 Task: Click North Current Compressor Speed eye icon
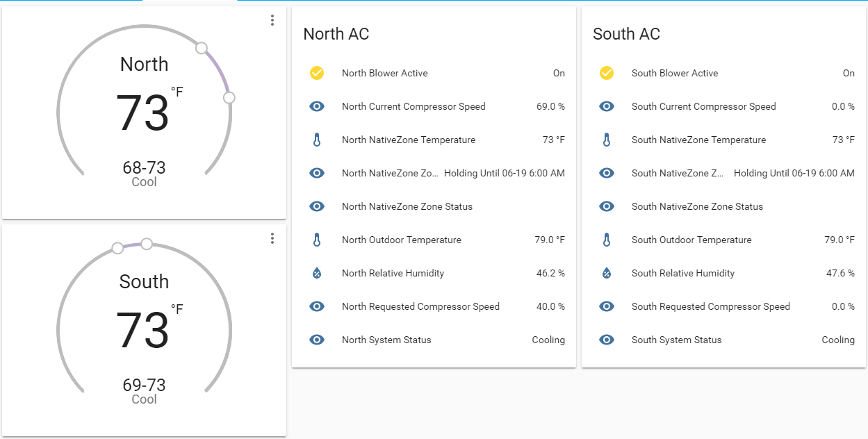(317, 106)
